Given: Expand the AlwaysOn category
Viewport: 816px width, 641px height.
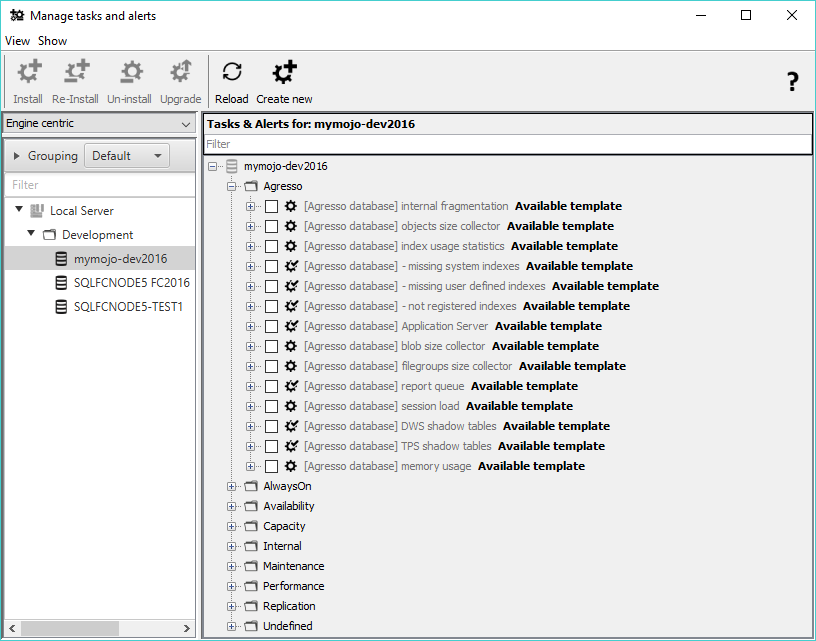Looking at the screenshot, I should 230,486.
